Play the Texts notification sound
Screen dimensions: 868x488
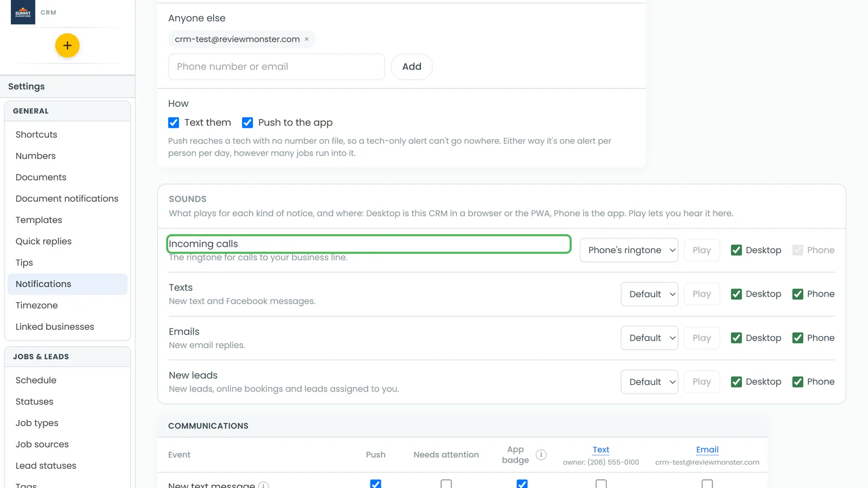[x=701, y=294]
